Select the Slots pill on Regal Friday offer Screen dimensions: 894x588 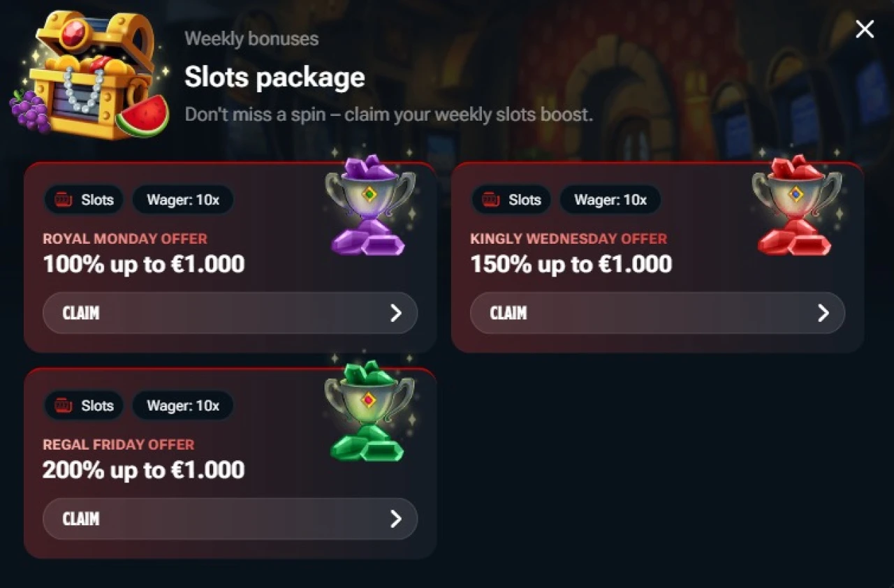83,406
